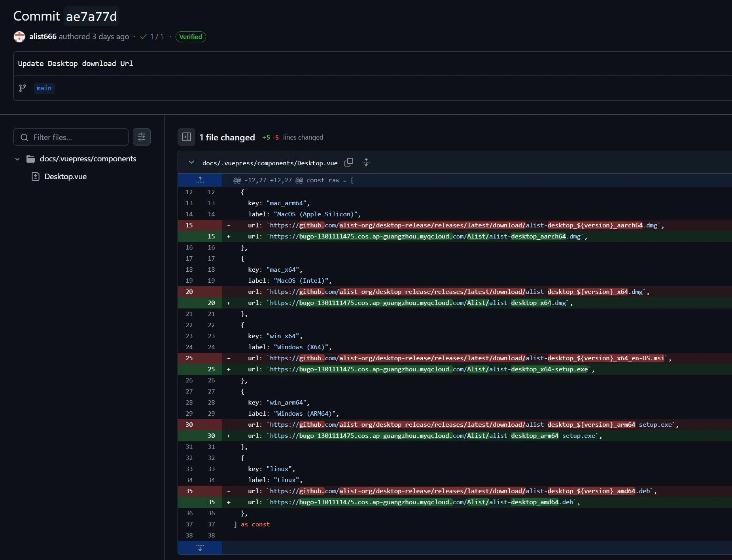Viewport: 732px width, 560px height.
Task: Select removed line 15 number in diff
Action: tap(189, 225)
